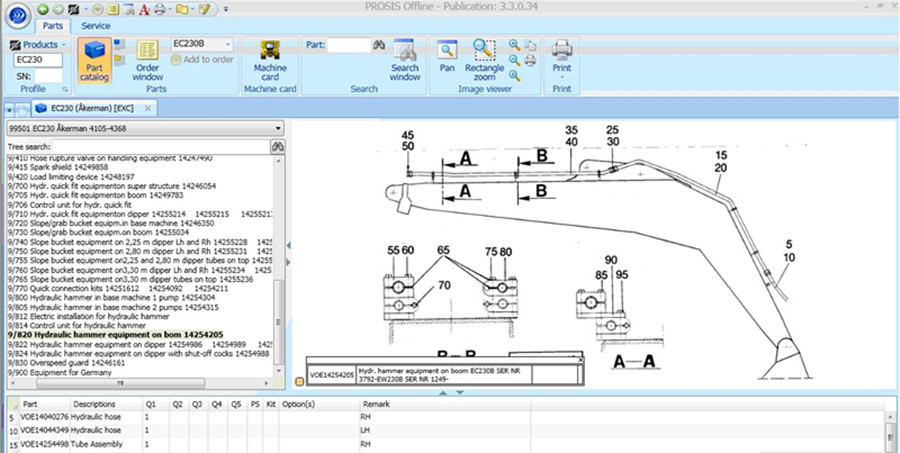Image resolution: width=900 pixels, height=453 pixels.
Task: Open the Profile group dialog launcher
Action: click(x=65, y=89)
